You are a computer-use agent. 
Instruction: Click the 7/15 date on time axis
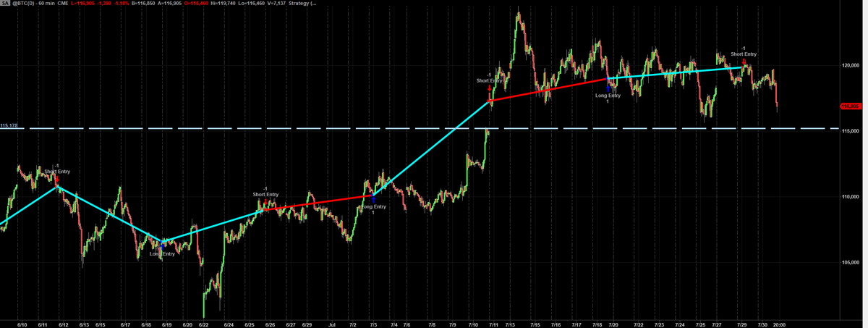[535, 325]
